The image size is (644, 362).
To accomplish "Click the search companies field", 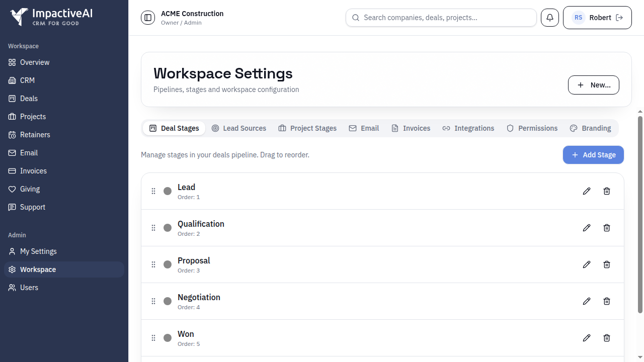I will pyautogui.click(x=441, y=17).
